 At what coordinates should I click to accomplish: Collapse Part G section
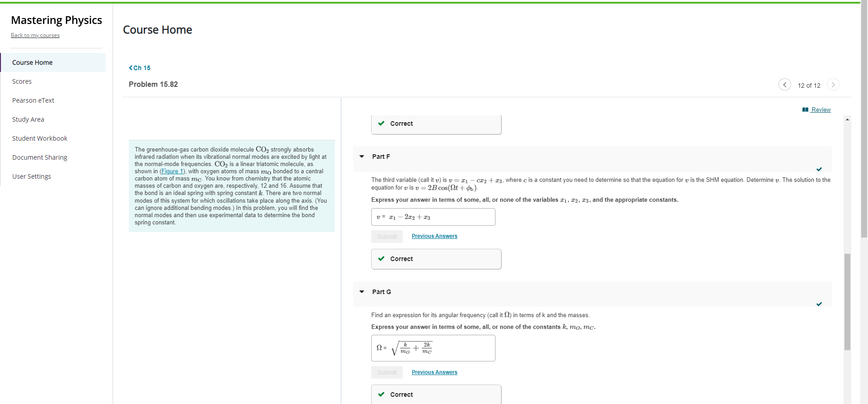(x=362, y=292)
